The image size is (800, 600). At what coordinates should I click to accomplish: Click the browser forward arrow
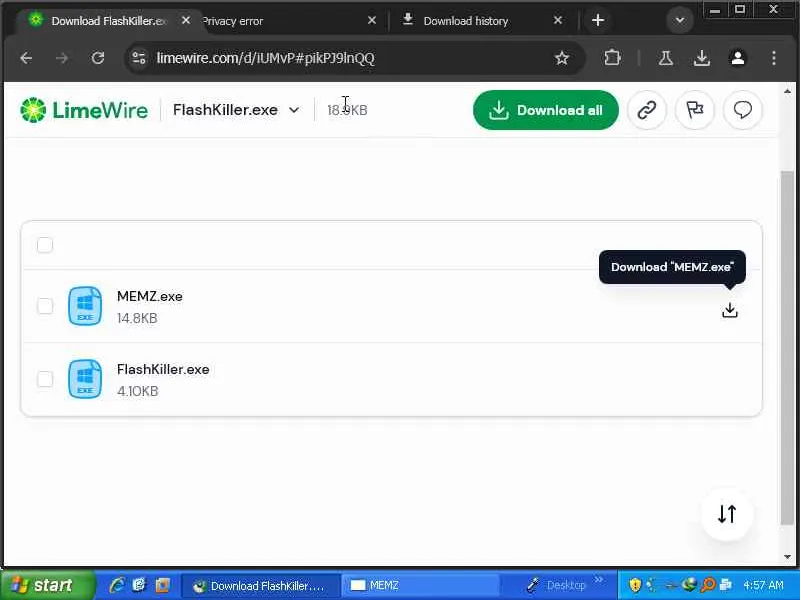pyautogui.click(x=62, y=58)
